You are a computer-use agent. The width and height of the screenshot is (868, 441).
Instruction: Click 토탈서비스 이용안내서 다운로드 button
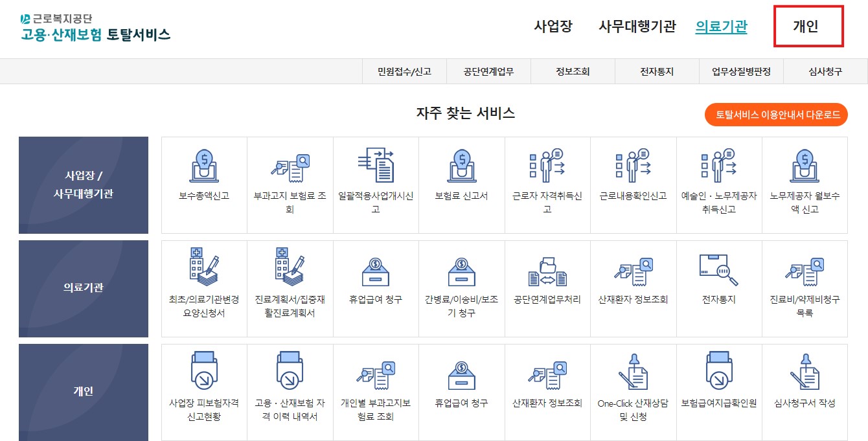pos(776,115)
